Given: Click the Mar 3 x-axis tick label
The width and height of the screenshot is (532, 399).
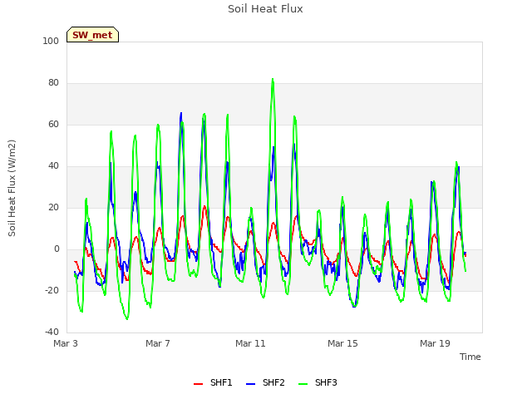Looking at the screenshot, I should (x=66, y=343).
